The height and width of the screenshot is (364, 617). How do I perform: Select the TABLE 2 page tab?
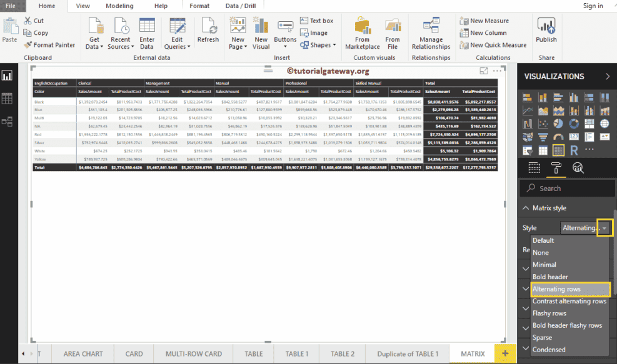pyautogui.click(x=341, y=353)
